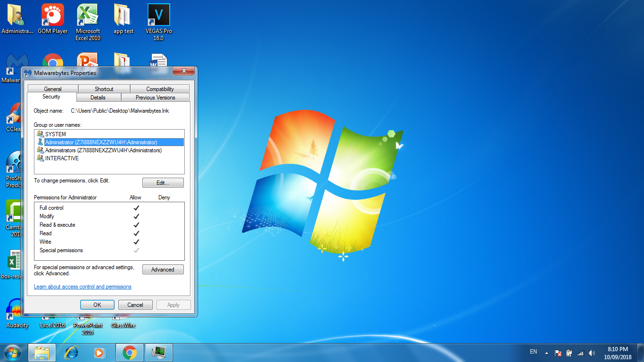Click the volume speaker tray icon
The image size is (644, 362).
tap(592, 353)
